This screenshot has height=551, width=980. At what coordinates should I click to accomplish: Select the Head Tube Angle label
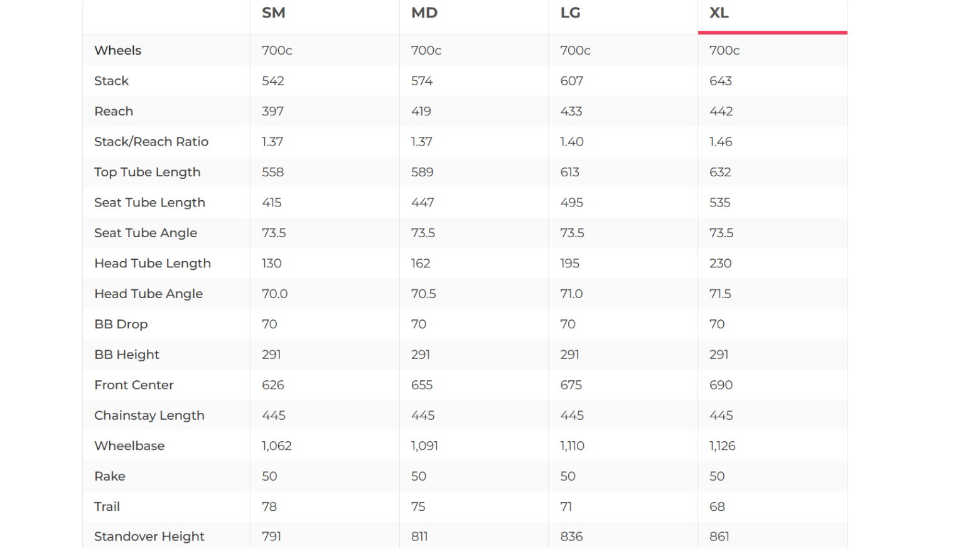pyautogui.click(x=148, y=294)
